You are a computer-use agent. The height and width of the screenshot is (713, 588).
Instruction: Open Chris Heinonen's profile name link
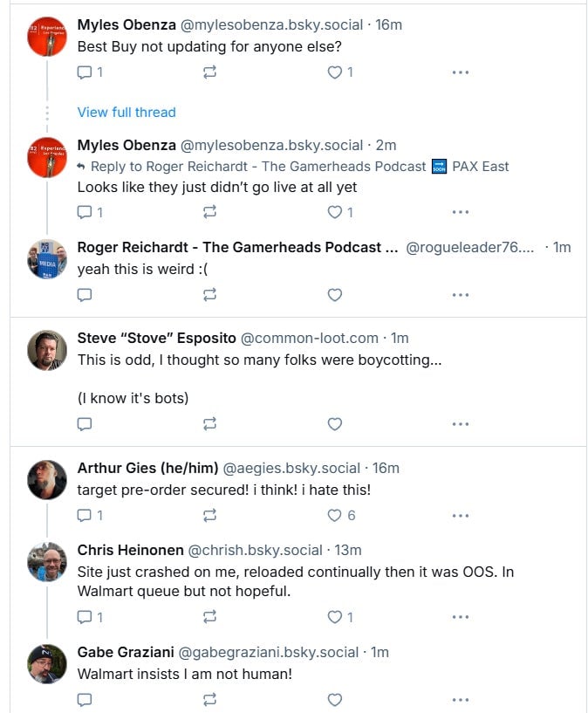[130, 550]
